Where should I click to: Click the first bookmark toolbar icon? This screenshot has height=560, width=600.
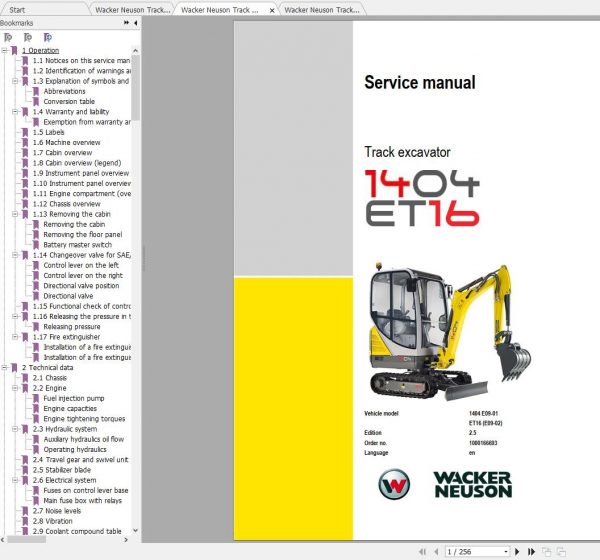(8, 38)
